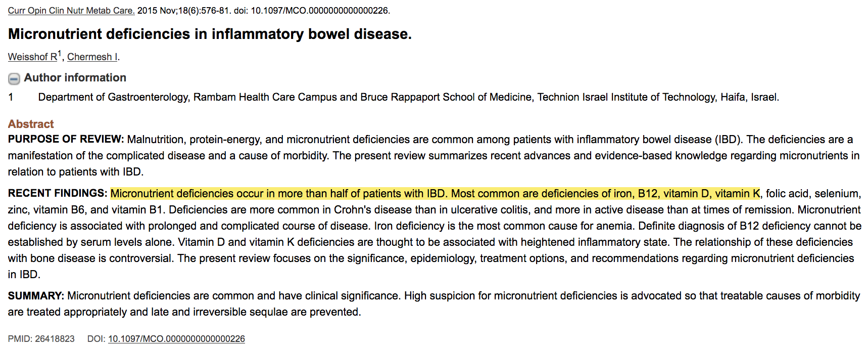The width and height of the screenshot is (868, 349).
Task: Click the yellow highlighted sentence about IBD
Action: click(x=278, y=194)
